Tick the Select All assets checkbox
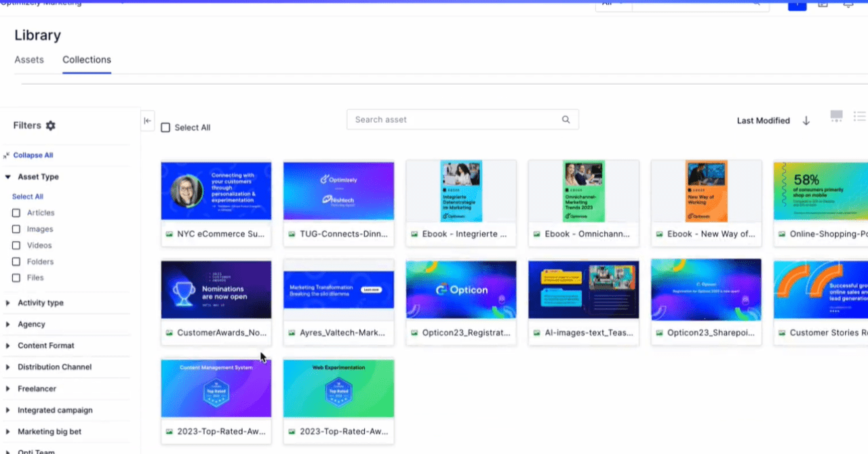This screenshot has width=868, height=454. [165, 127]
